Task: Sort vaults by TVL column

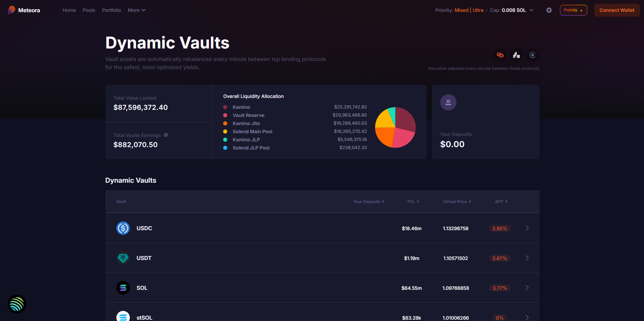Action: pos(413,202)
